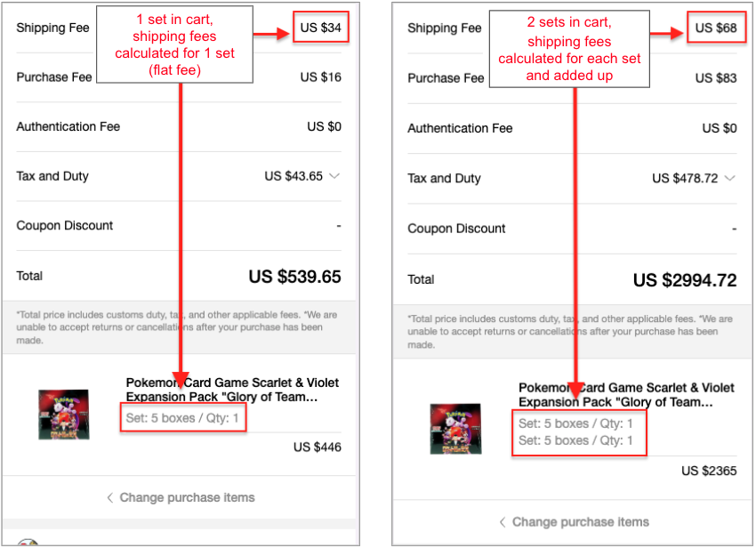This screenshot has width=756, height=548.
Task: Click Coupon Discount row above US $2994.72 total
Action: tap(571, 229)
